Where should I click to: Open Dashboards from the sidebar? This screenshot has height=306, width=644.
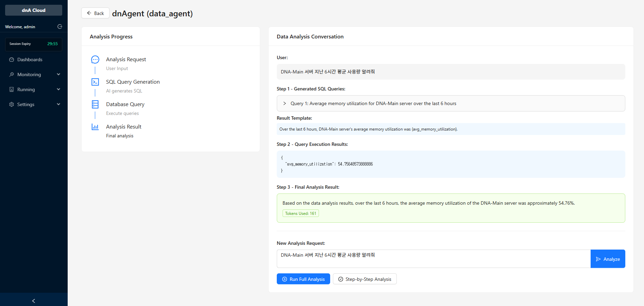tap(30, 60)
